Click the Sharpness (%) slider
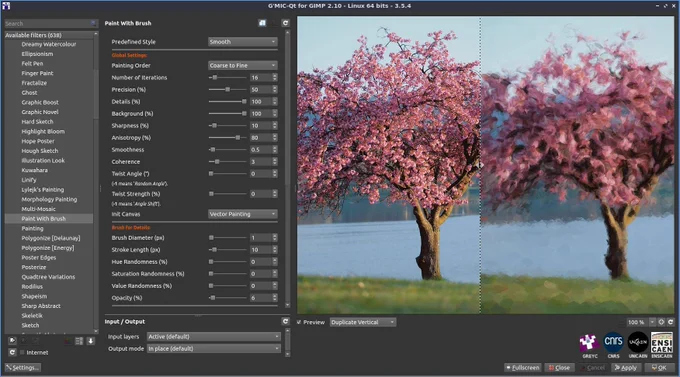The width and height of the screenshot is (680, 377). click(228, 125)
